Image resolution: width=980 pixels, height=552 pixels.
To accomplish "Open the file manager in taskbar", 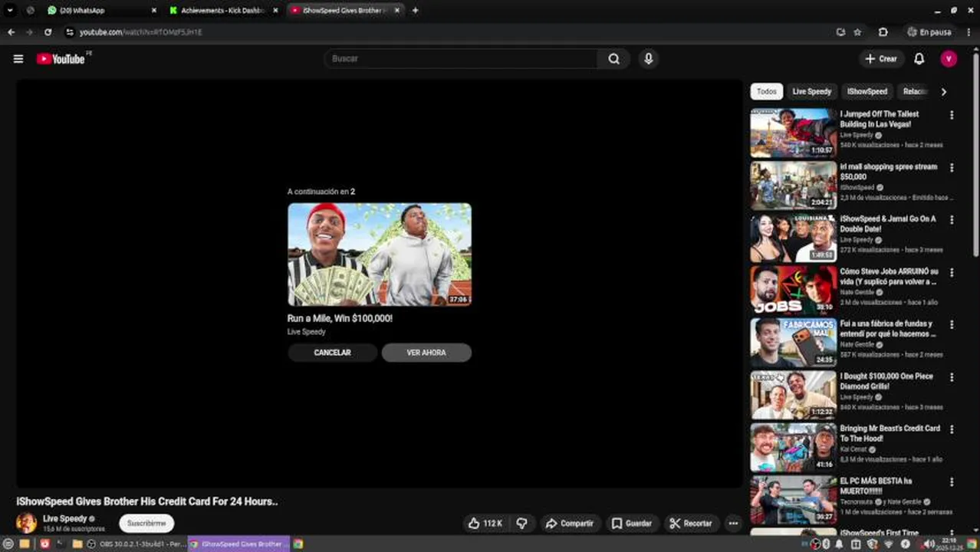I will (x=77, y=544).
